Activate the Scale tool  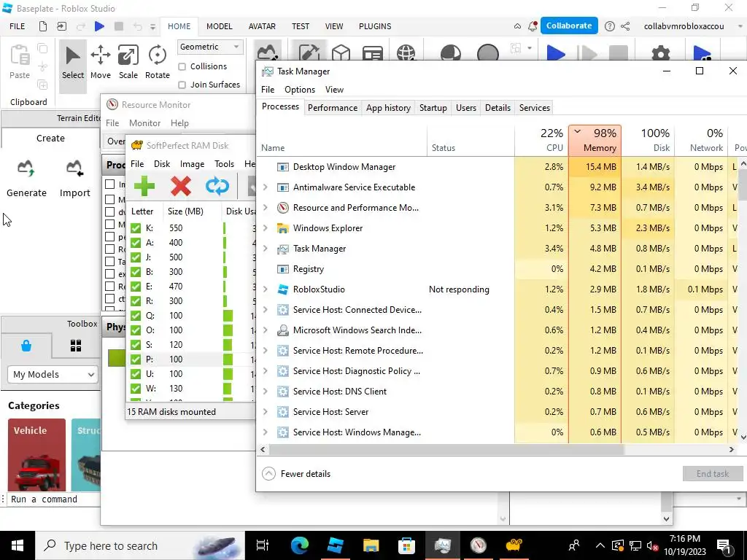pyautogui.click(x=128, y=63)
